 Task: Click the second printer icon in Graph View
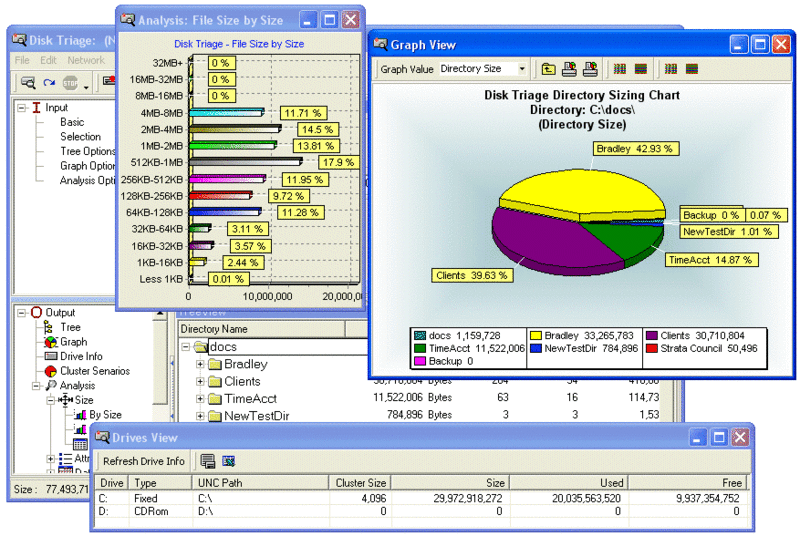point(590,69)
